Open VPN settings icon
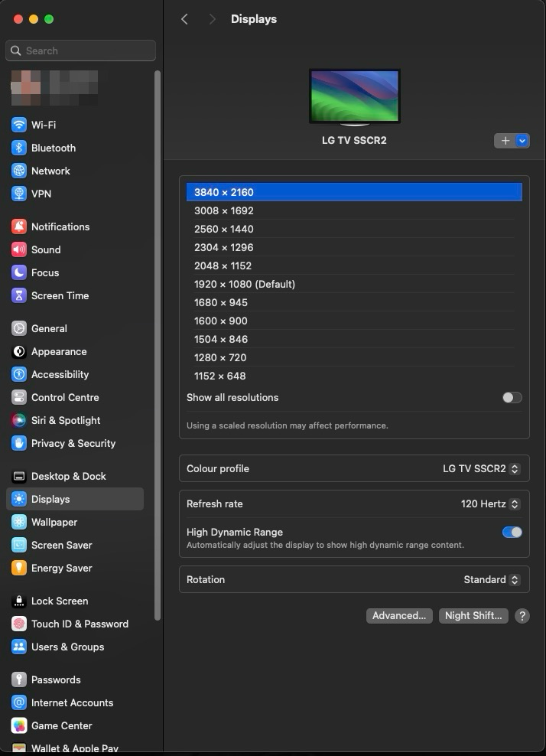This screenshot has width=546, height=756. coord(19,194)
